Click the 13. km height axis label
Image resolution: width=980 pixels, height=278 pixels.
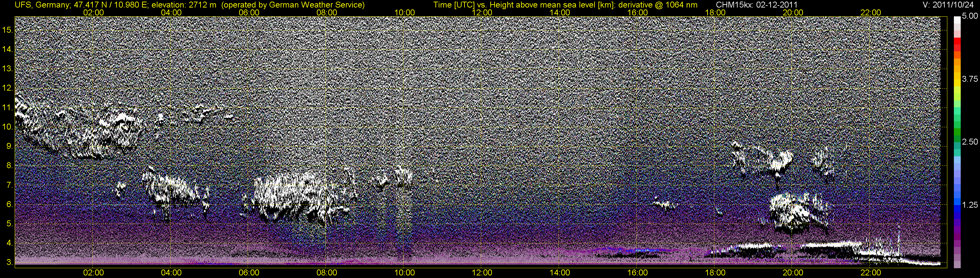[x=8, y=69]
